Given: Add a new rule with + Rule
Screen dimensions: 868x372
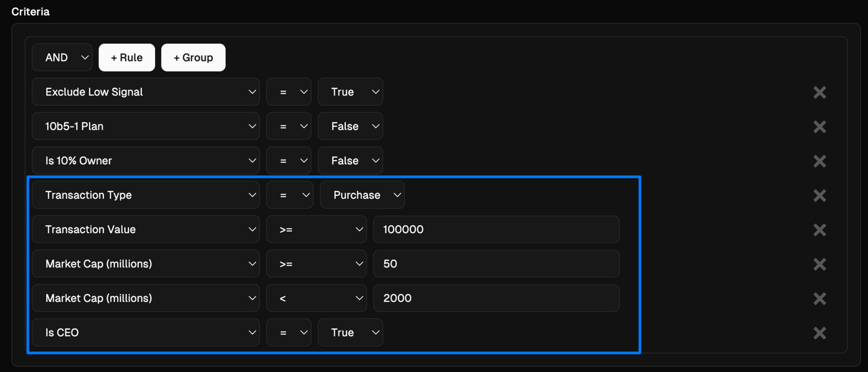Looking at the screenshot, I should [127, 57].
